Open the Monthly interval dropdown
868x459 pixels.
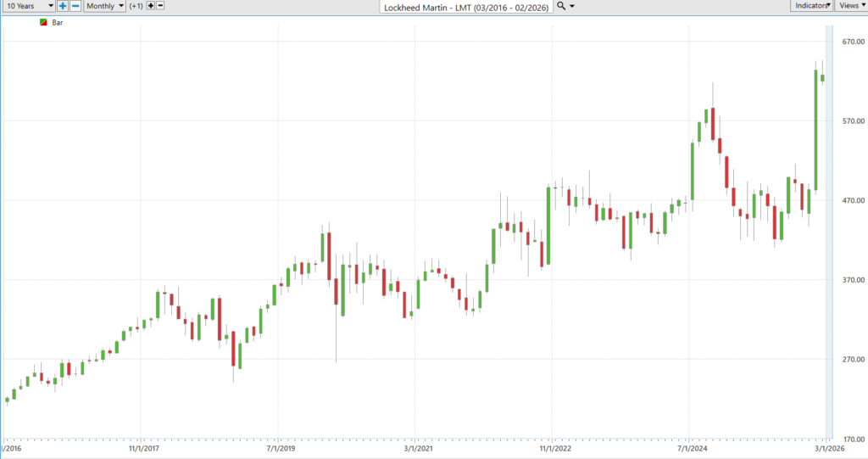[104, 6]
